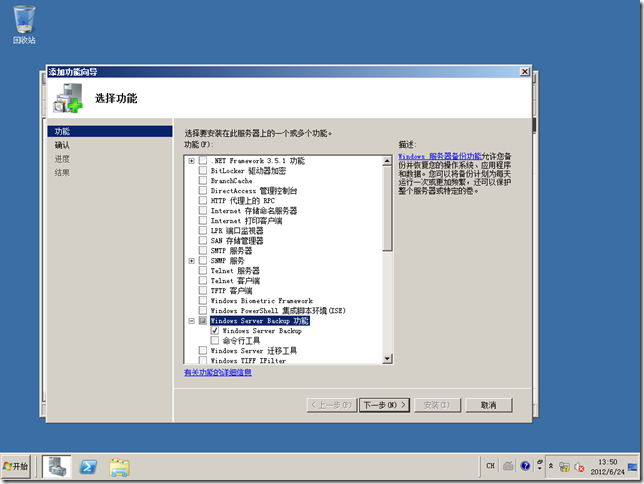Click the 下一步 (Next) button

tap(384, 405)
